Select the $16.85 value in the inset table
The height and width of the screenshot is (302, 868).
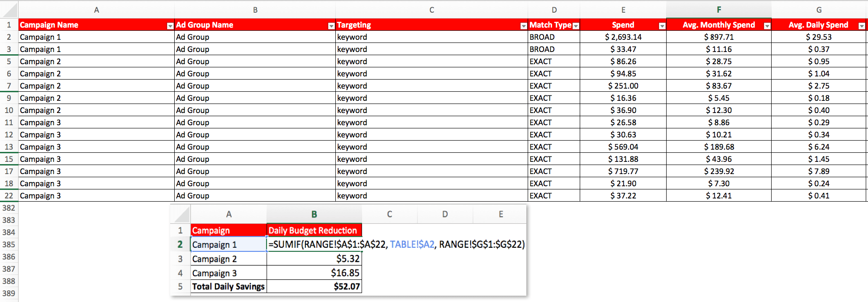(x=314, y=273)
